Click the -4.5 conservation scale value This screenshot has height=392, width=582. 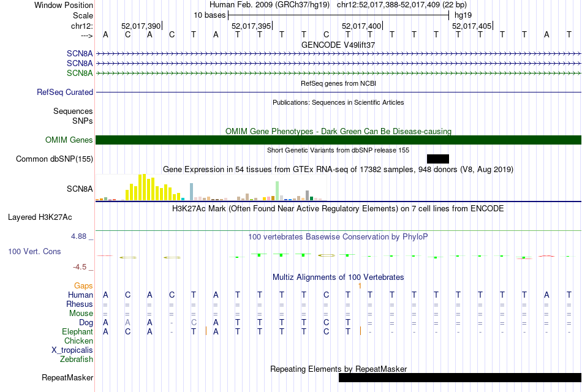(80, 267)
